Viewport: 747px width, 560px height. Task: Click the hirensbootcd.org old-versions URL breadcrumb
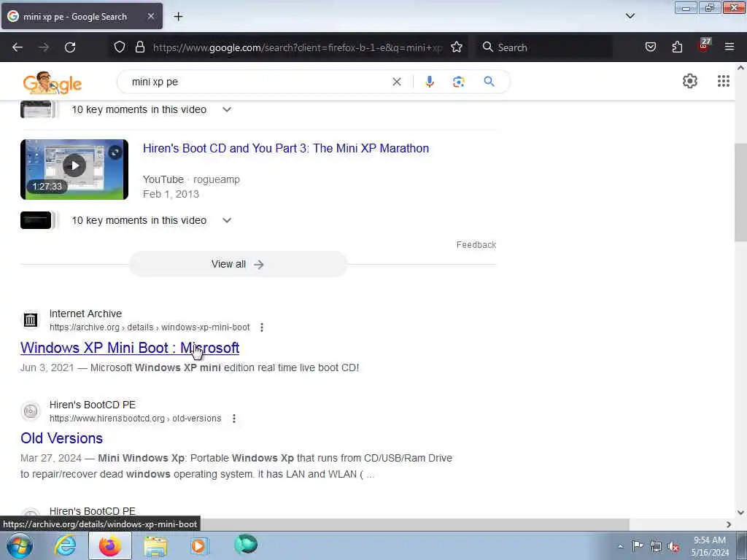[x=135, y=418]
